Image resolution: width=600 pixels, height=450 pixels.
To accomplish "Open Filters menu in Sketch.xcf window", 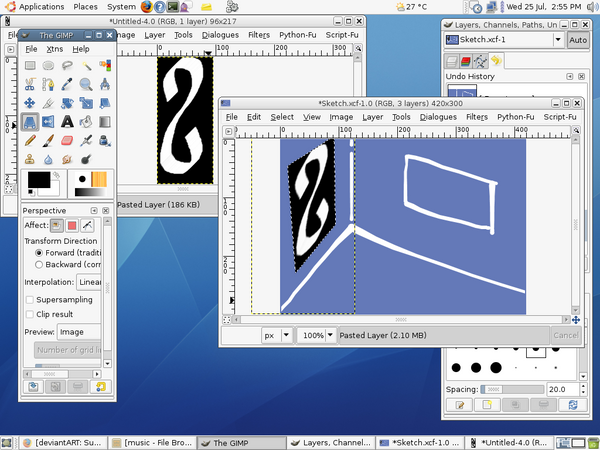I will (477, 117).
